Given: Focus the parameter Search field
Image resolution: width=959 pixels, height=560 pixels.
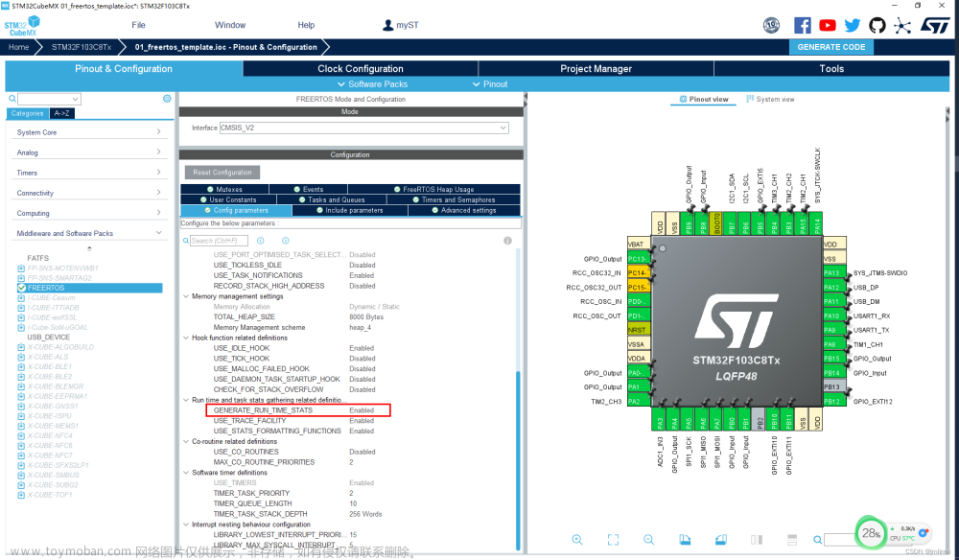Looking at the screenshot, I should tap(219, 241).
